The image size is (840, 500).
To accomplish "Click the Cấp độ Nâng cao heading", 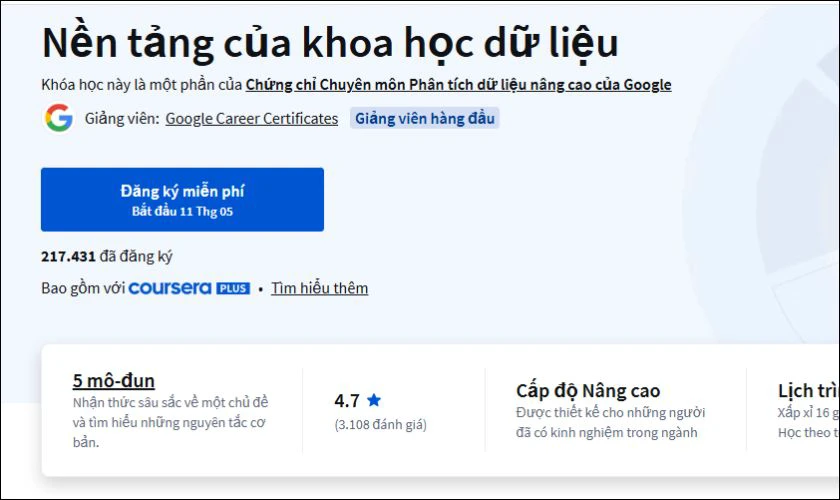I will 588,391.
